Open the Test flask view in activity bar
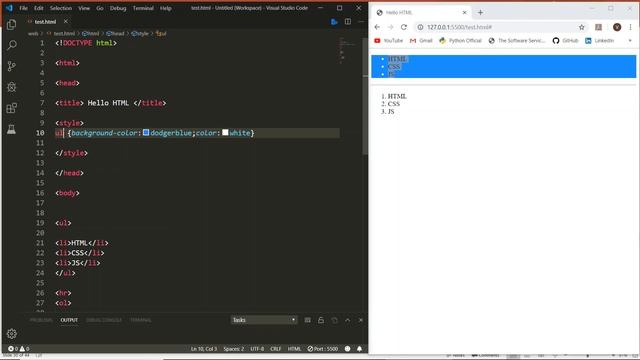The height and width of the screenshot is (360, 640). tap(11, 129)
